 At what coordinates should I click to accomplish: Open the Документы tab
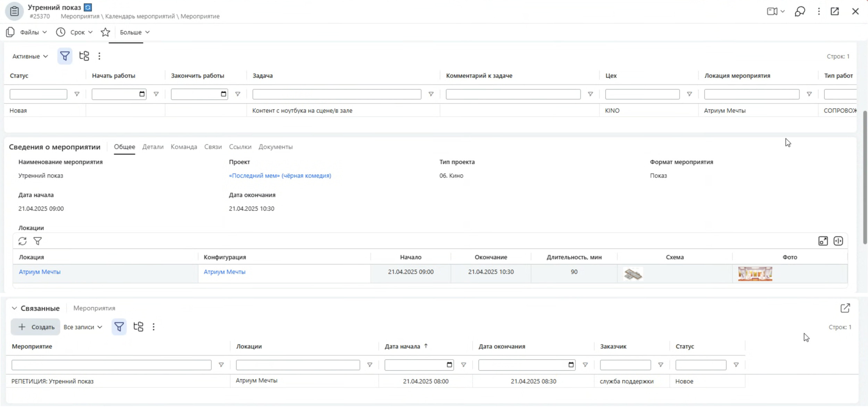[275, 147]
